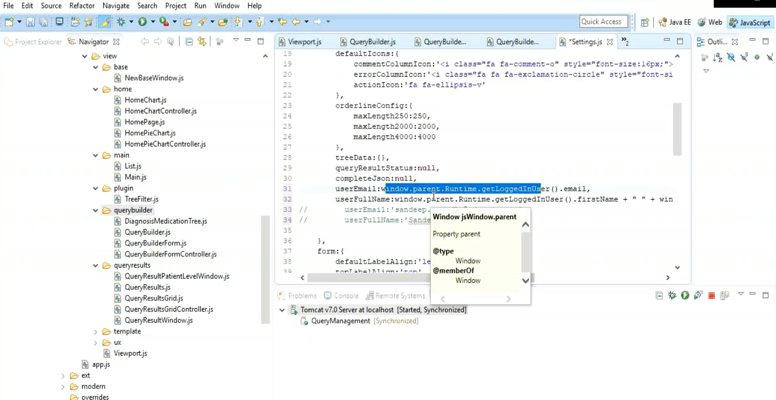Open the Refactor menu
The height and width of the screenshot is (400, 776).
point(84,6)
